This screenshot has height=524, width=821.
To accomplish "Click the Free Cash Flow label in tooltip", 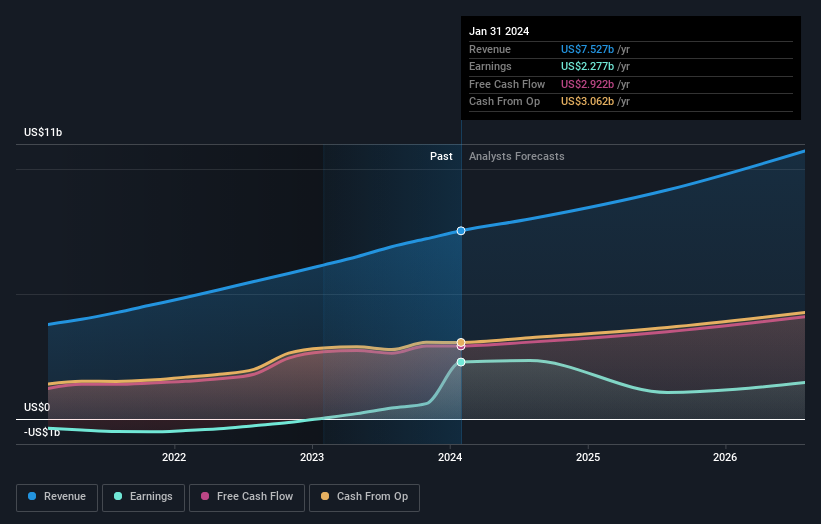I will coord(507,84).
